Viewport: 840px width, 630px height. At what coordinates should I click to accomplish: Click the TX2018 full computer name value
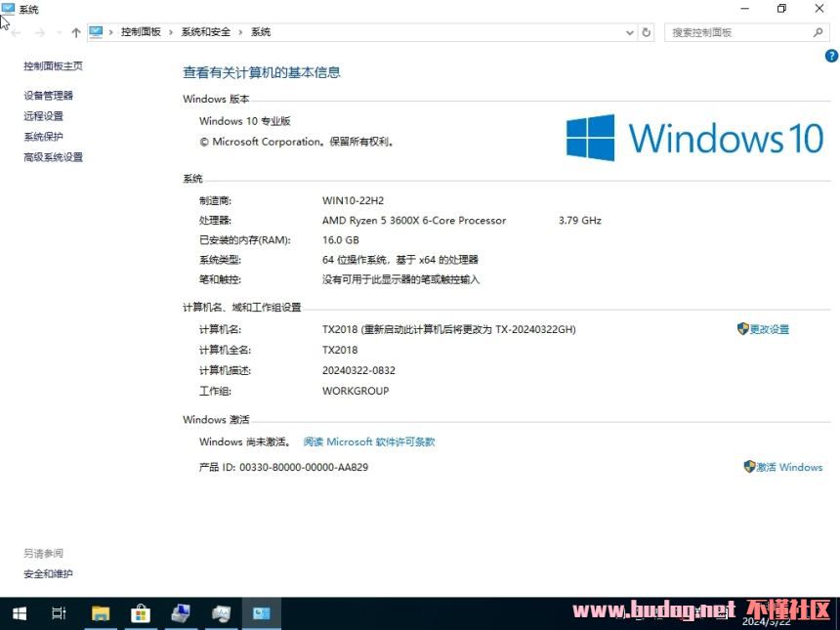pyautogui.click(x=340, y=350)
